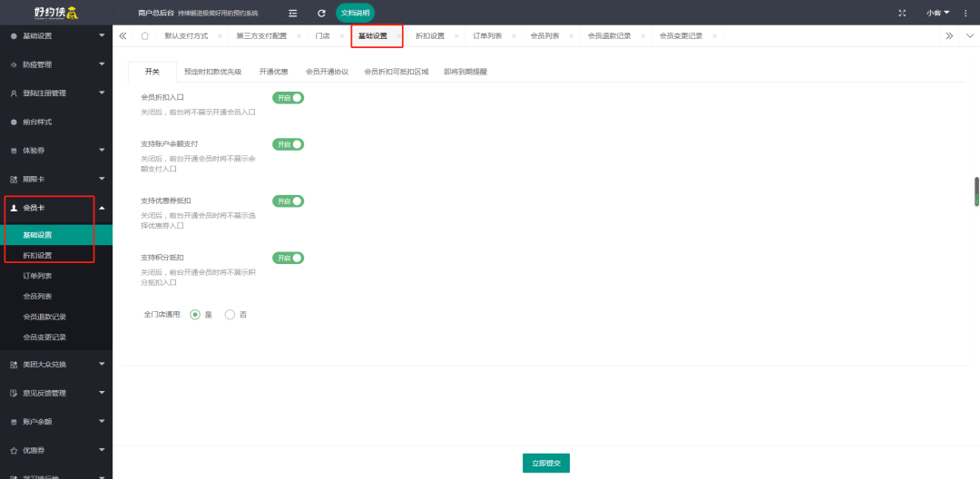Toggle the 支持账户余额支付 switch

coord(288,144)
